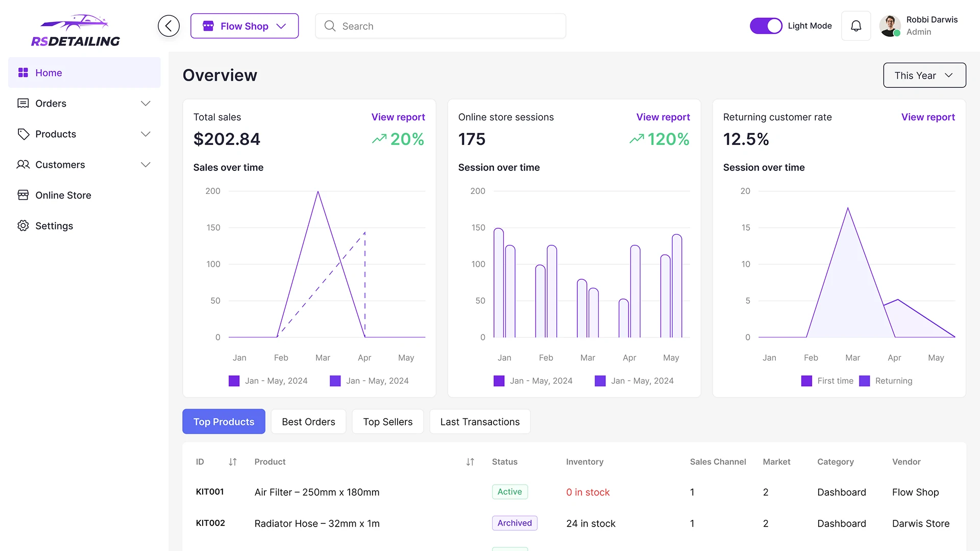The height and width of the screenshot is (551, 980).
Task: Toggle Light Mode switch
Action: pos(765,26)
